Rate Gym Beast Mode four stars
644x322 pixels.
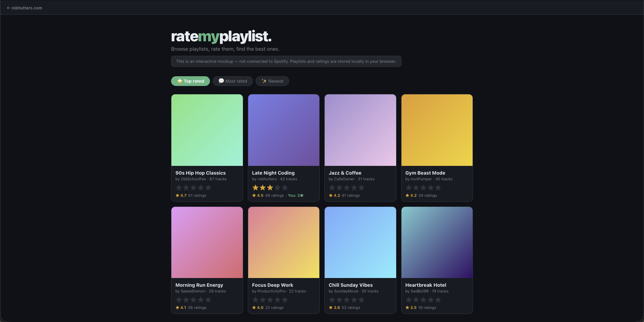click(431, 188)
